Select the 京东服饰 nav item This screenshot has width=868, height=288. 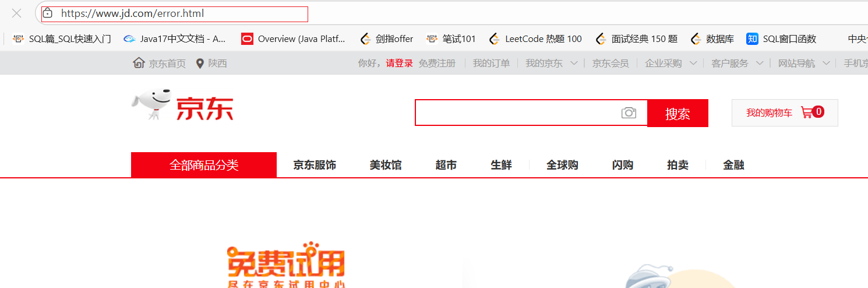coord(315,165)
